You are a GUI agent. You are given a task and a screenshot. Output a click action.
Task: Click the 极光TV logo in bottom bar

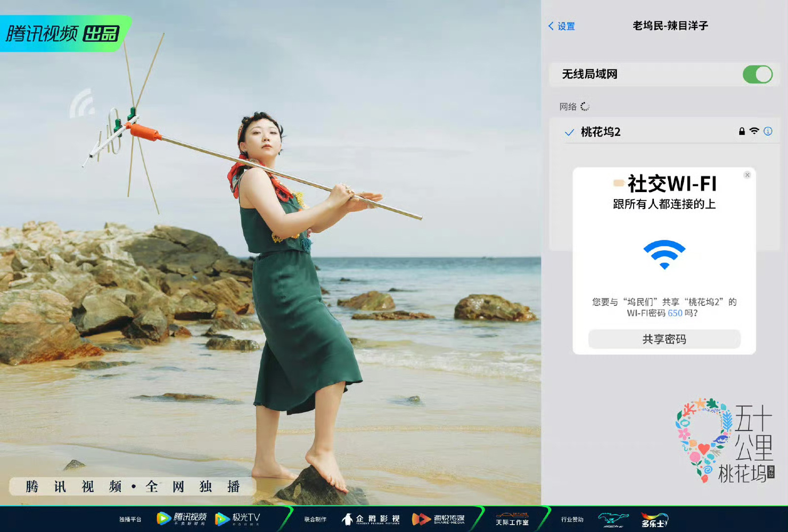237,518
